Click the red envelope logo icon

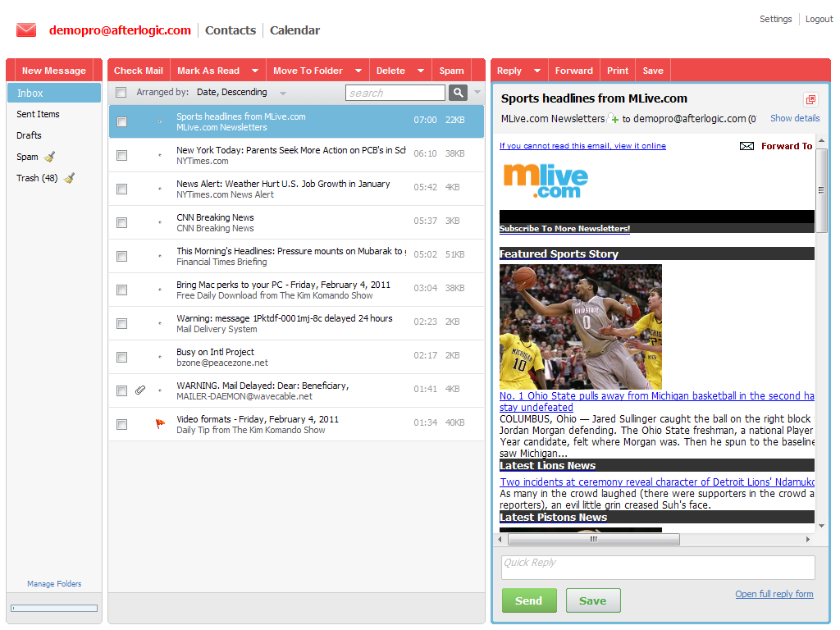point(26,30)
